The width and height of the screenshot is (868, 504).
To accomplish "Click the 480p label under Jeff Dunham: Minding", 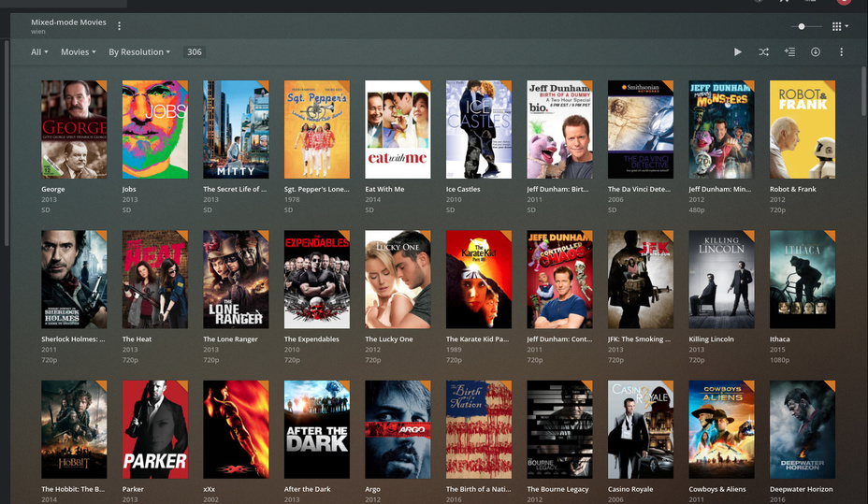I will (x=697, y=210).
